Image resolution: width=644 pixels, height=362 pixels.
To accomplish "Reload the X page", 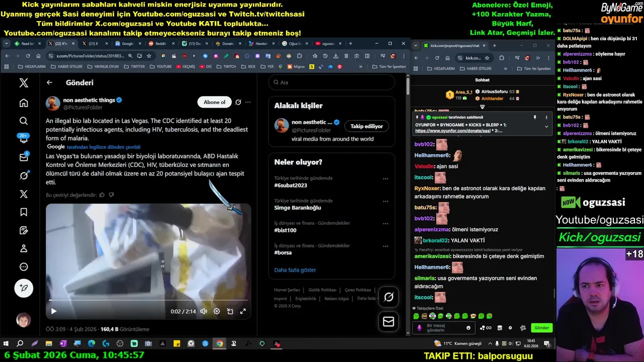I will [28, 56].
